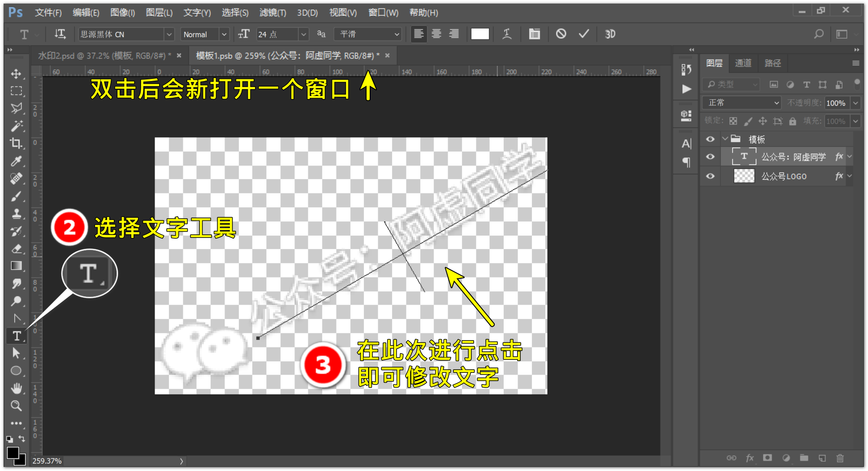
Task: Open the Character panel icon
Action: (x=686, y=143)
